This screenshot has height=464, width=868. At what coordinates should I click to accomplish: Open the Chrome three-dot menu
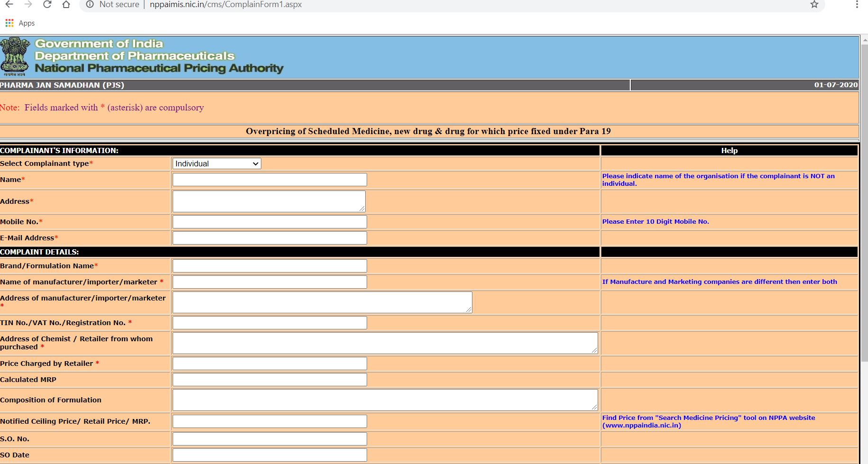857,5
